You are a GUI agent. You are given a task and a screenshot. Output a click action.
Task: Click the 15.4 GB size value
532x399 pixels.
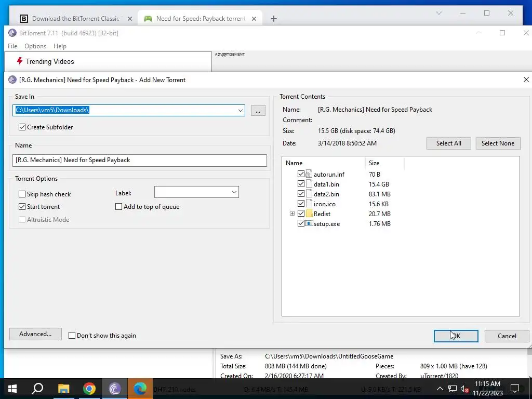[x=379, y=184]
